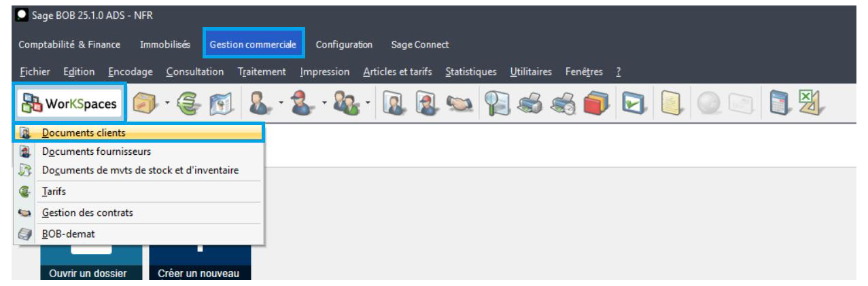This screenshot has width=868, height=286.
Task: Open the calculator icon in toolbar
Action: 780,103
